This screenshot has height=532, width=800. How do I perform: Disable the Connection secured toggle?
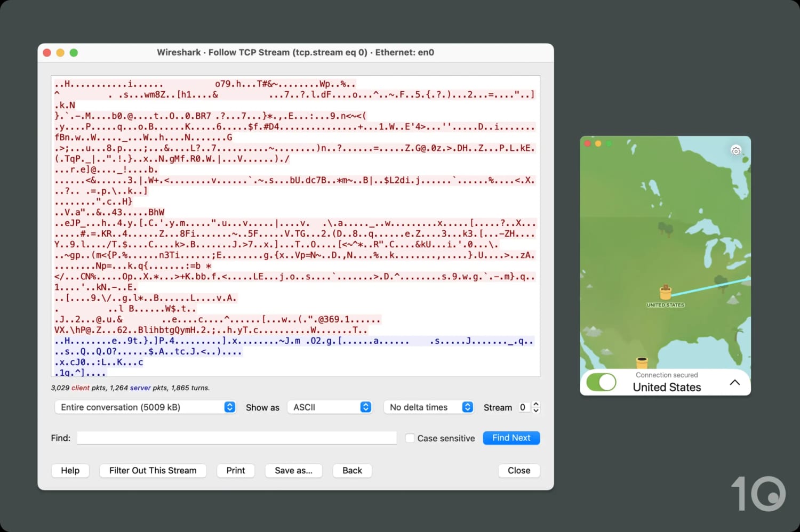click(601, 382)
